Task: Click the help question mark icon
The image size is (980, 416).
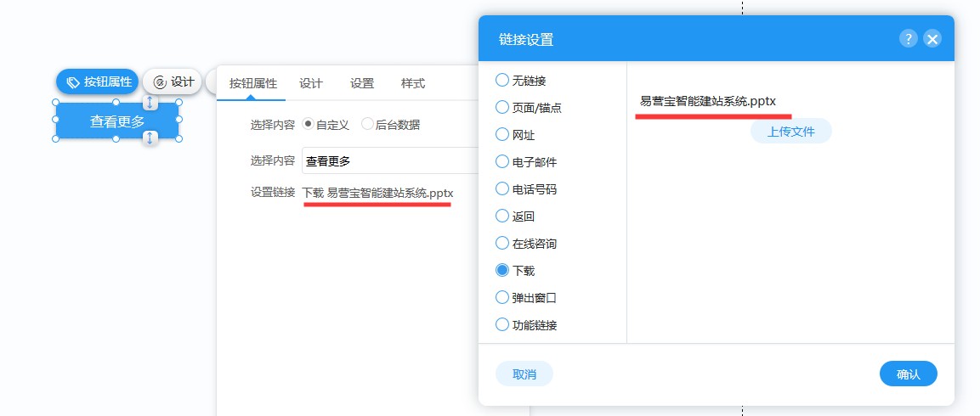Action: (x=909, y=38)
